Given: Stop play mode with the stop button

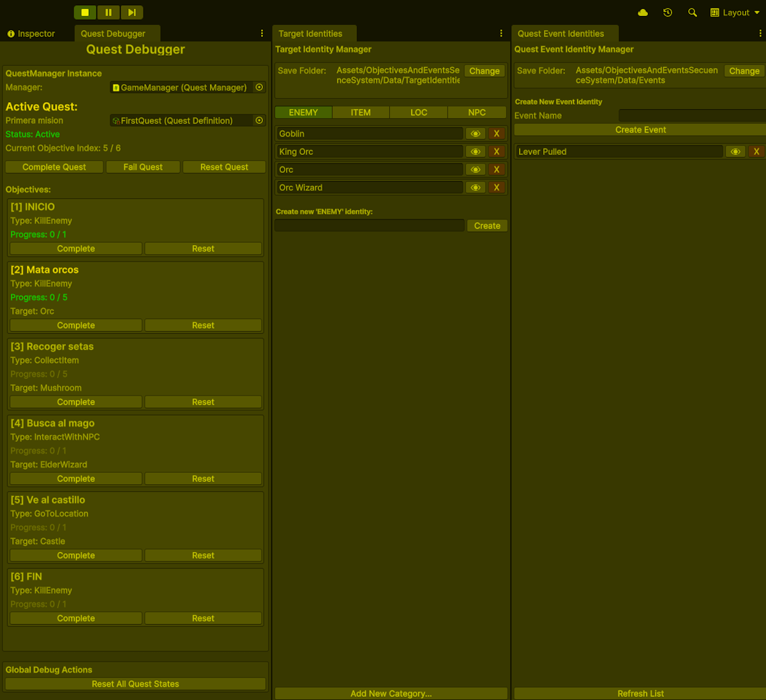Looking at the screenshot, I should [85, 12].
